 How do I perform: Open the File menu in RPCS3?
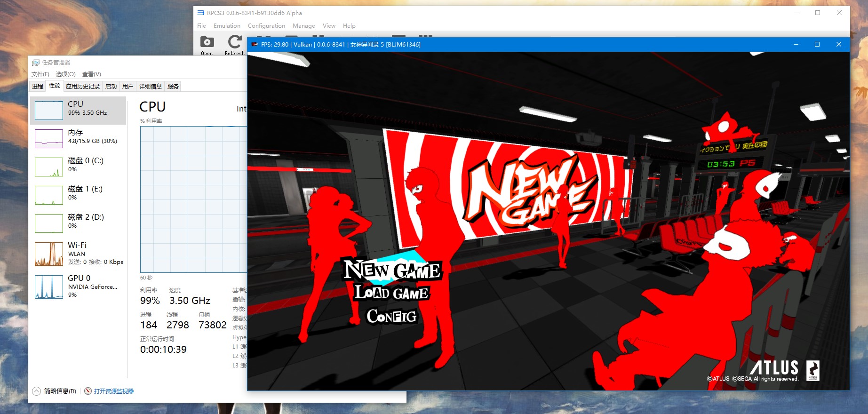point(201,25)
